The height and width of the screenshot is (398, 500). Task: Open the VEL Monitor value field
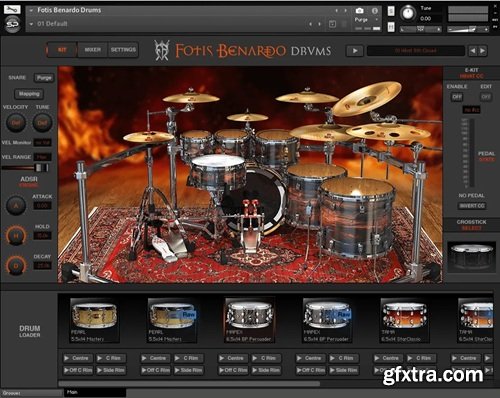[x=43, y=142]
